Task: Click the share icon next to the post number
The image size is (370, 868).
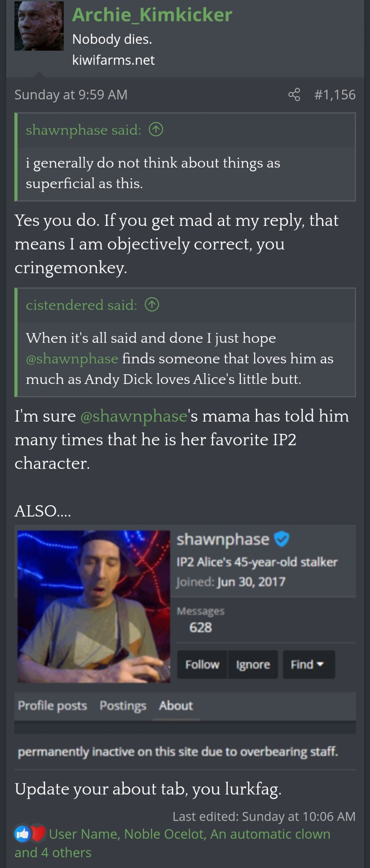Action: [x=294, y=94]
